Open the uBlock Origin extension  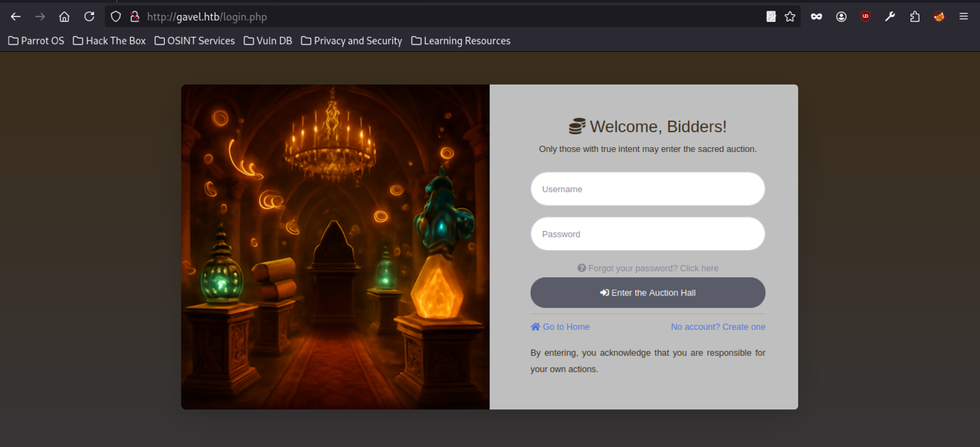865,16
